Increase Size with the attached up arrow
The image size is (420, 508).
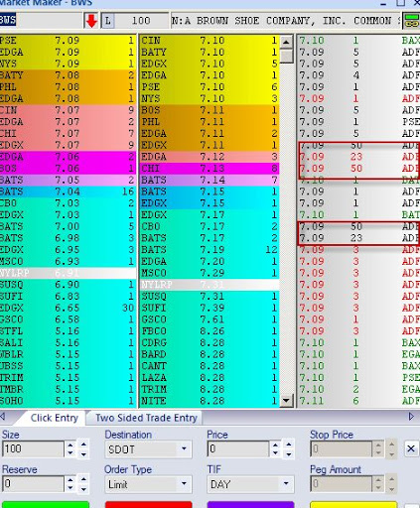pos(70,445)
